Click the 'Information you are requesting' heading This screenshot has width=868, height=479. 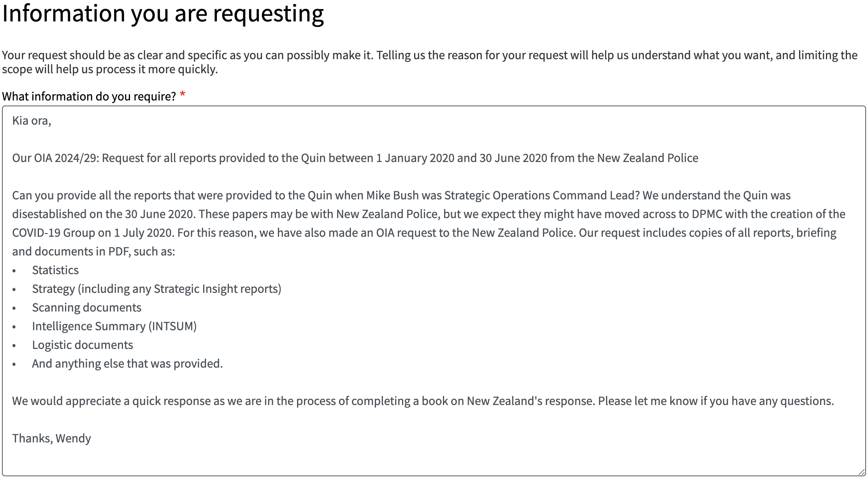[163, 14]
